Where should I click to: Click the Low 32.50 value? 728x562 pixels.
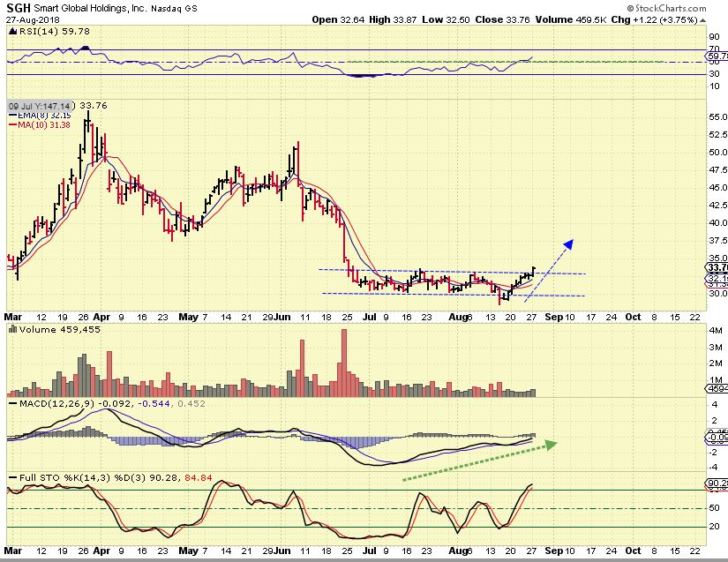click(446, 19)
